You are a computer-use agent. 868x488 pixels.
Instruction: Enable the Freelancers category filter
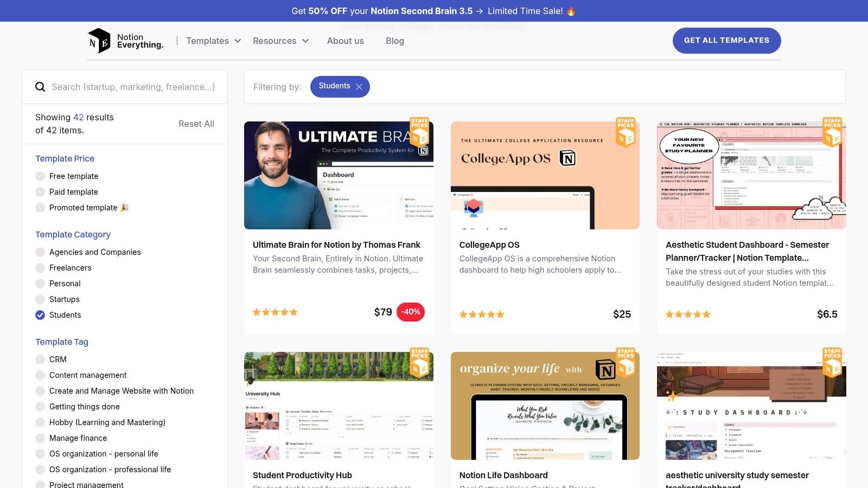coord(40,268)
